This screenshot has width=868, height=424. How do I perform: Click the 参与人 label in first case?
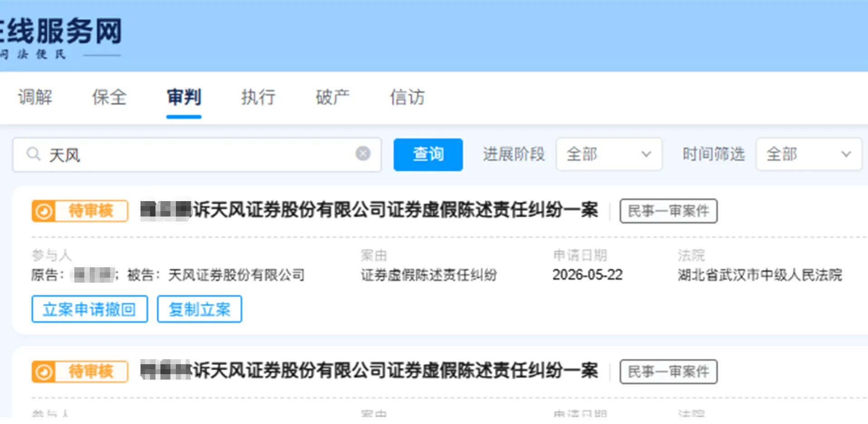coord(52,255)
